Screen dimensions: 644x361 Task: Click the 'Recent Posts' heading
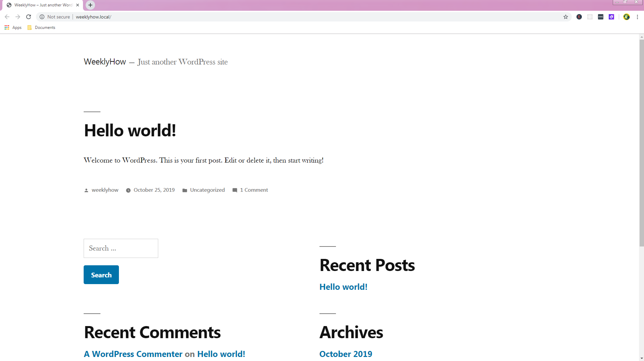pos(367,265)
